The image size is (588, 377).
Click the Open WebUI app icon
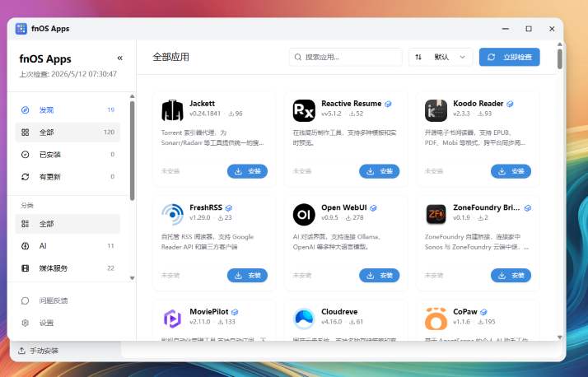(x=304, y=214)
